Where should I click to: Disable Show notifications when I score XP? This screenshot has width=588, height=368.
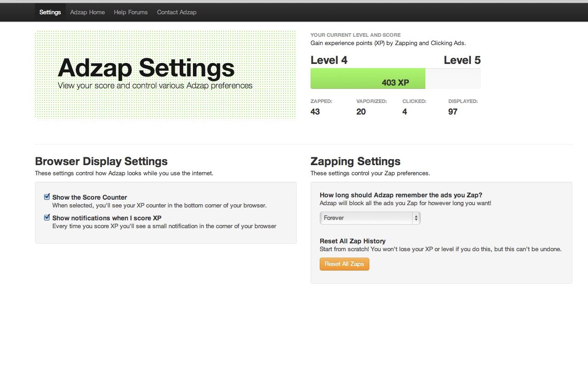pos(47,218)
